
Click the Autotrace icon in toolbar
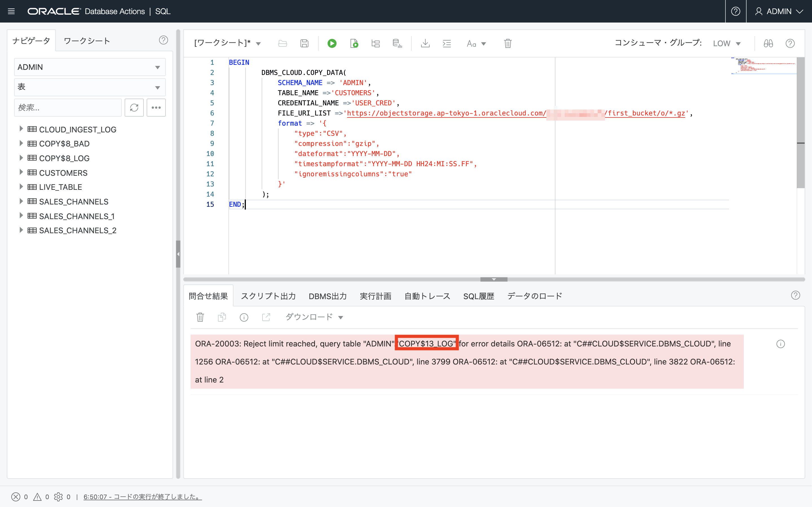[x=397, y=43]
